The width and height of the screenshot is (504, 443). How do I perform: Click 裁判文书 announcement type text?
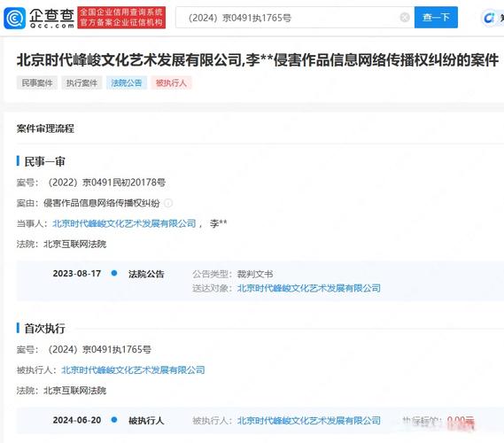coord(255,275)
